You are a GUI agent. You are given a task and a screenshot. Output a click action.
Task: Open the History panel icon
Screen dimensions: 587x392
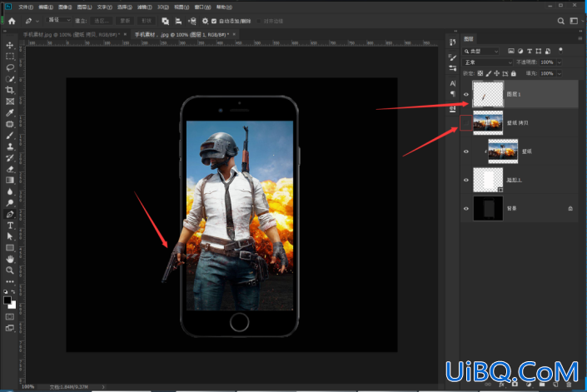(x=453, y=42)
